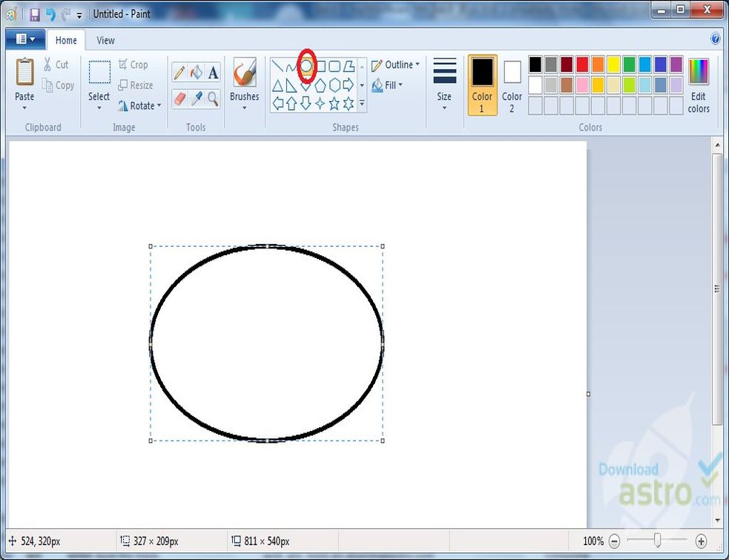Pick the Eraser tool

click(x=179, y=99)
